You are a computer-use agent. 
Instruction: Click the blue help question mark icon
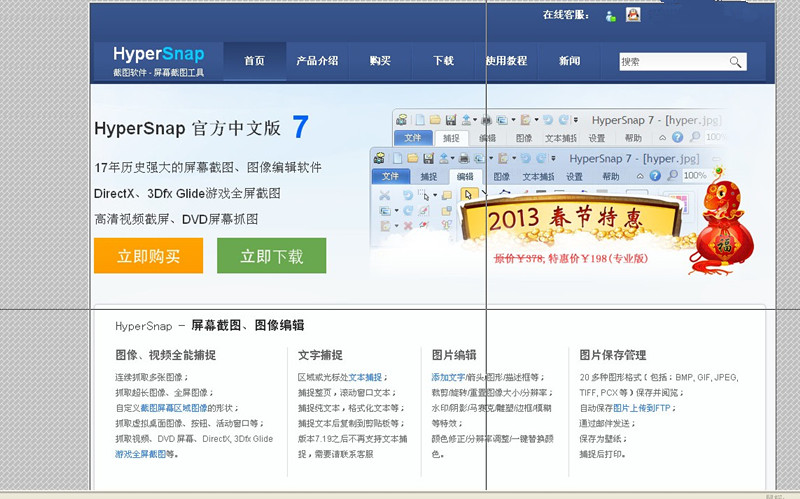pos(677,137)
